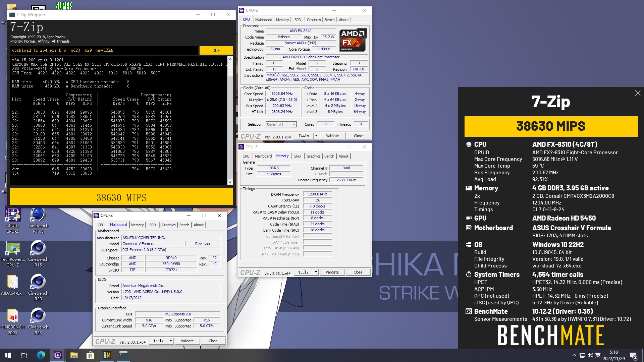The image size is (644, 362).
Task: Open AIDA64 Extreme desktop icon
Action: click(x=12, y=285)
